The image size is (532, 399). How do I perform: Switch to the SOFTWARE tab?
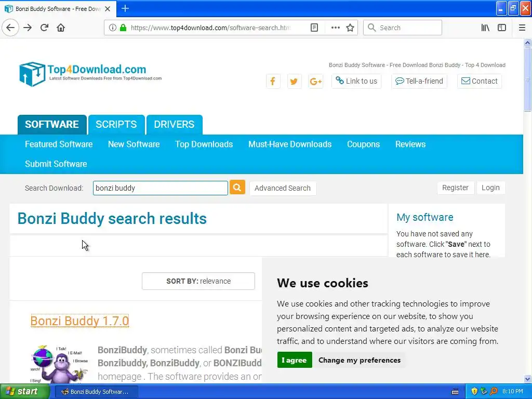(x=52, y=125)
